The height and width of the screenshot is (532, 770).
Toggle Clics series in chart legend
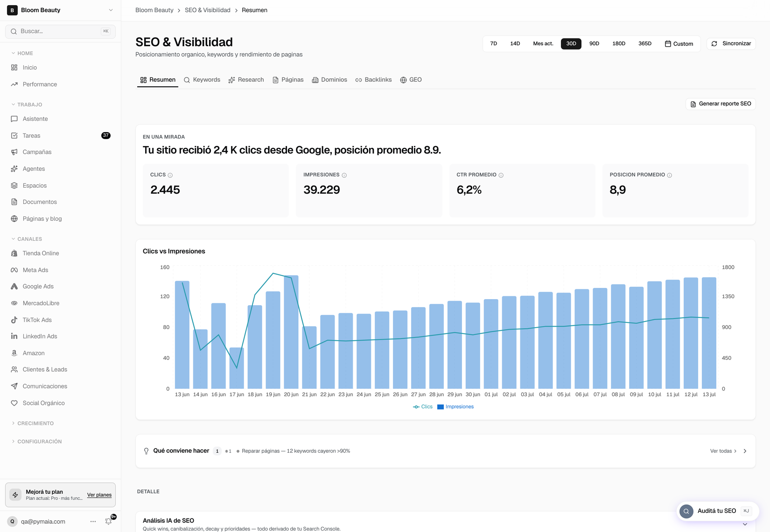(x=423, y=407)
